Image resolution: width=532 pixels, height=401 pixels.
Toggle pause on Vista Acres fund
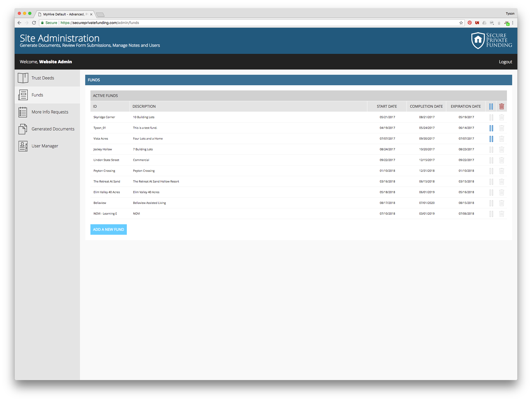[491, 139]
